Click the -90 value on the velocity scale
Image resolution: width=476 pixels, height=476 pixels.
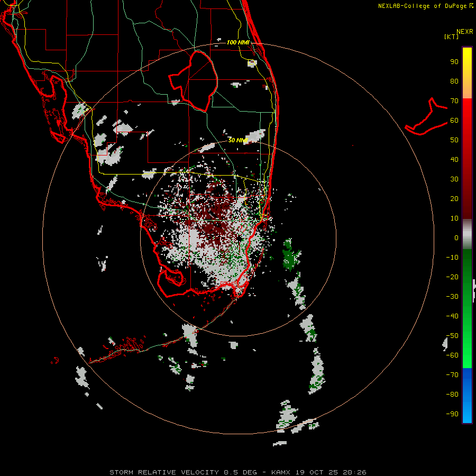(x=452, y=414)
